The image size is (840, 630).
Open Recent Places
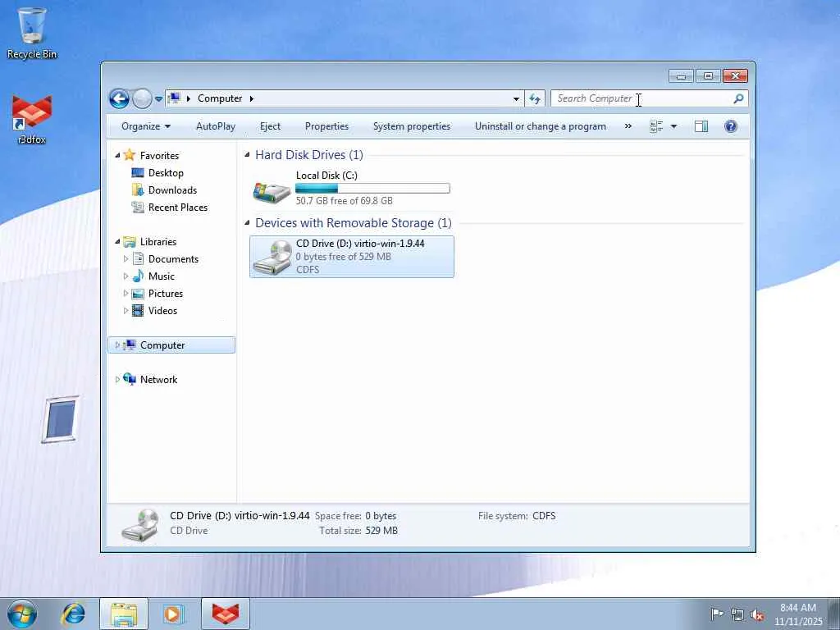coord(178,208)
